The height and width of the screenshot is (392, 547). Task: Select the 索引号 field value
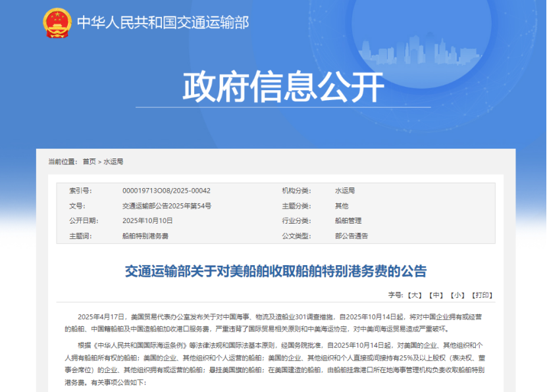tap(167, 189)
